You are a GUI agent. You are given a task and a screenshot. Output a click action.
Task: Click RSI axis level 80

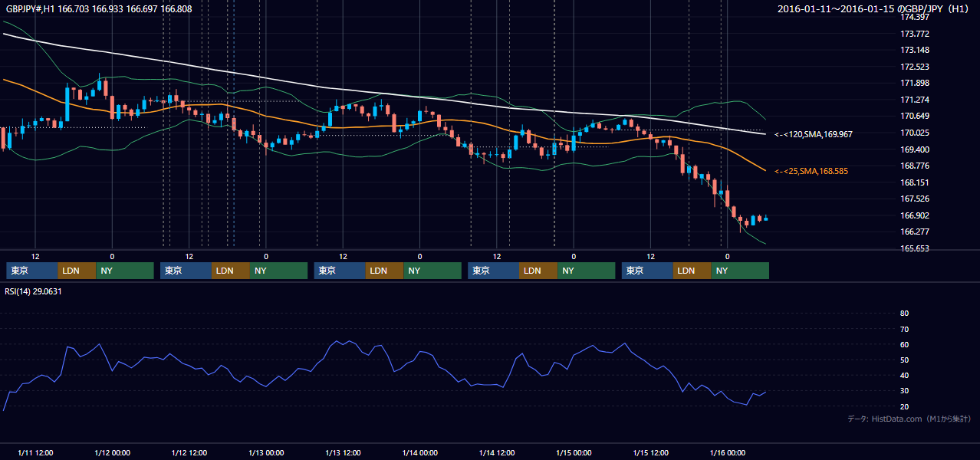pyautogui.click(x=904, y=314)
